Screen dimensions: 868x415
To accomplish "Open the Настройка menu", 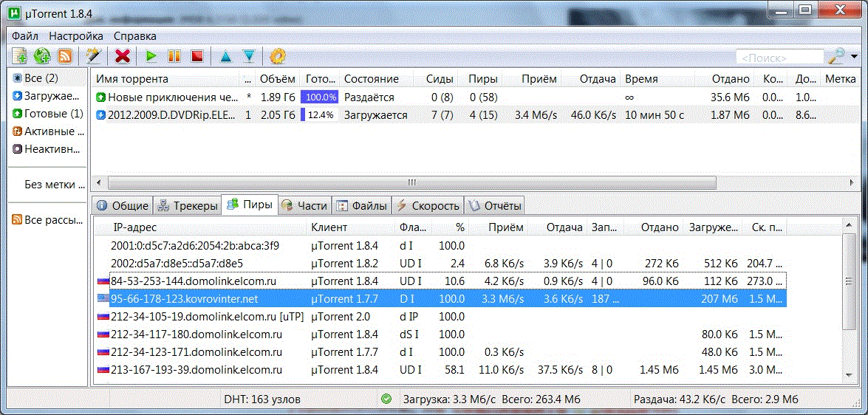I will 76,36.
